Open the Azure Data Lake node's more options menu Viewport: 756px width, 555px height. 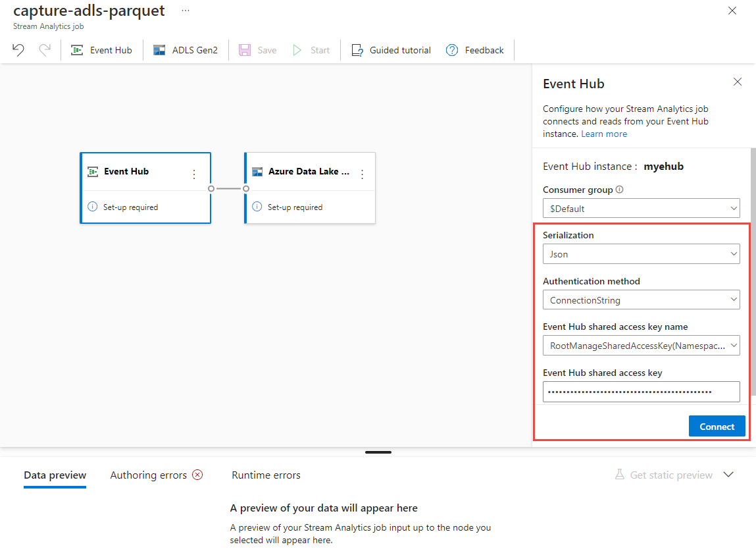tap(362, 174)
